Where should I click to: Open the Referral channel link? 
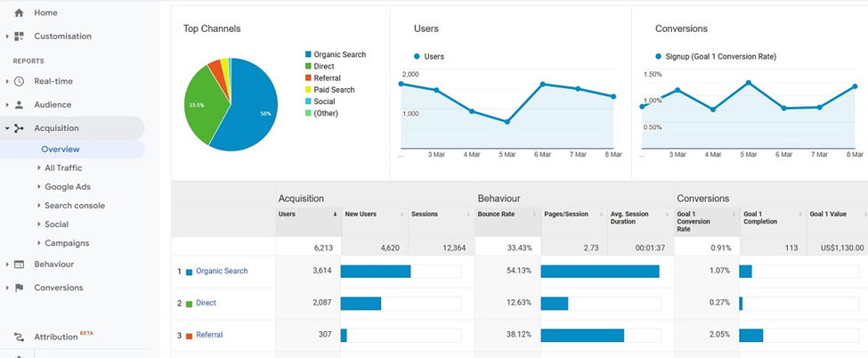[209, 335]
